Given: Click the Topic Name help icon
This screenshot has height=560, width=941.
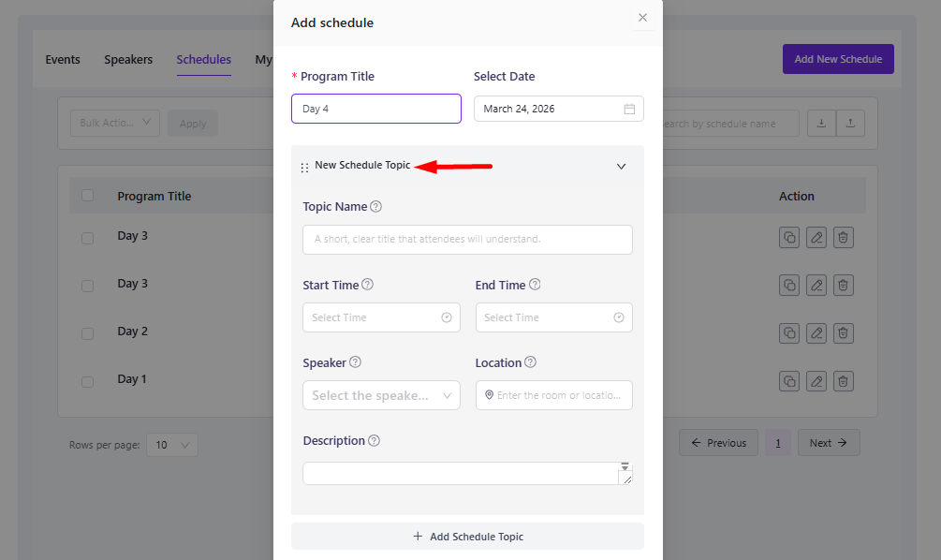Looking at the screenshot, I should tap(376, 207).
